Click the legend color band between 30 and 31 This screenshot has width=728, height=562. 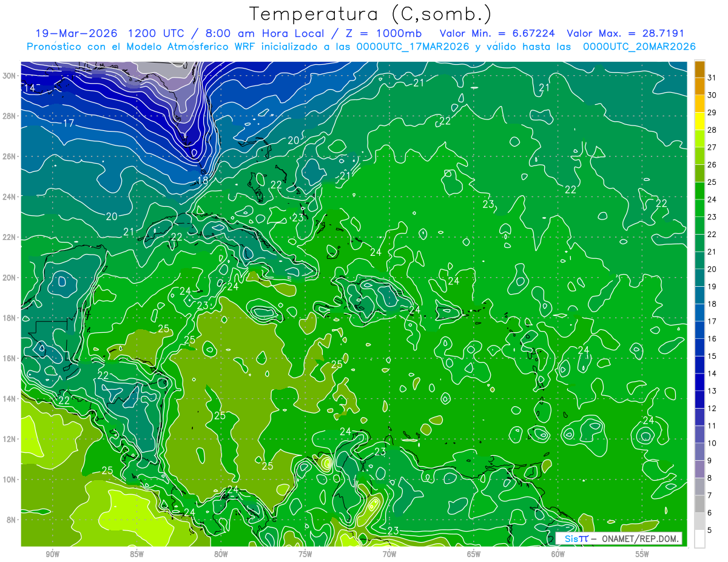click(x=699, y=86)
